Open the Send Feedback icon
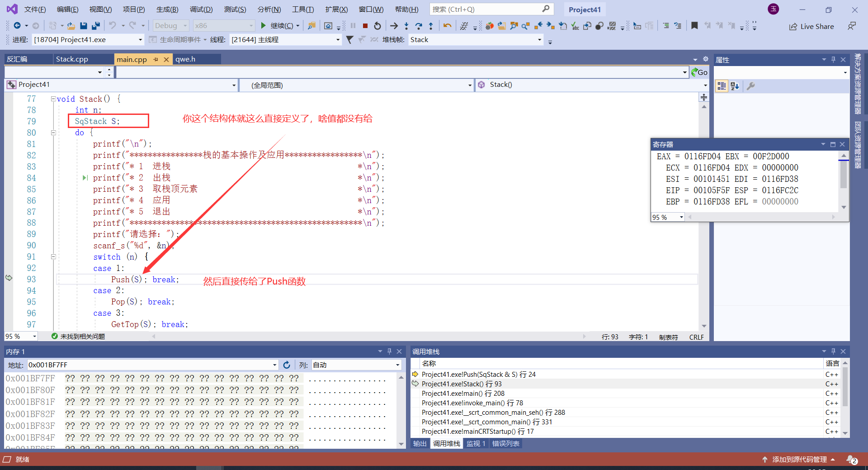The width and height of the screenshot is (868, 470). pos(852,26)
